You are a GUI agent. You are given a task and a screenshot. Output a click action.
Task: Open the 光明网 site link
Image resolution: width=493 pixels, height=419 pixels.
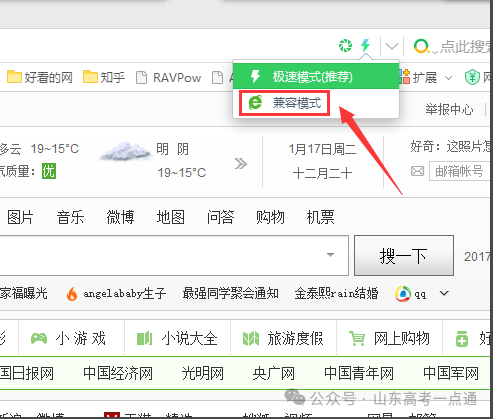pyautogui.click(x=203, y=373)
